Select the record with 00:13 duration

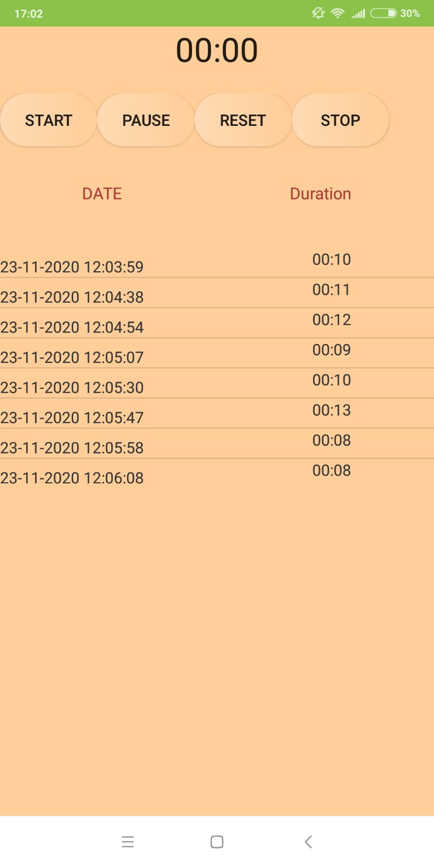tap(217, 413)
